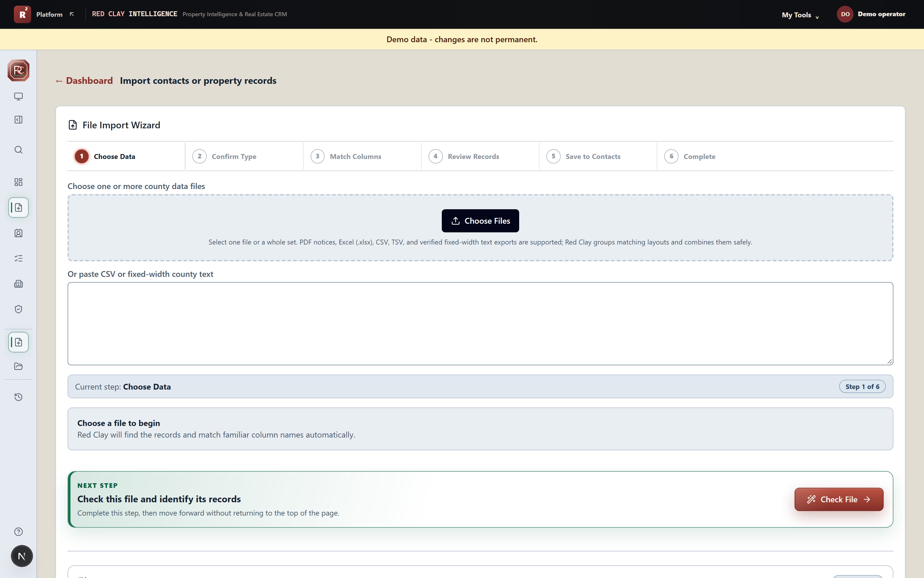This screenshot has height=578, width=924.
Task: Click the Platform link in header
Action: (49, 14)
